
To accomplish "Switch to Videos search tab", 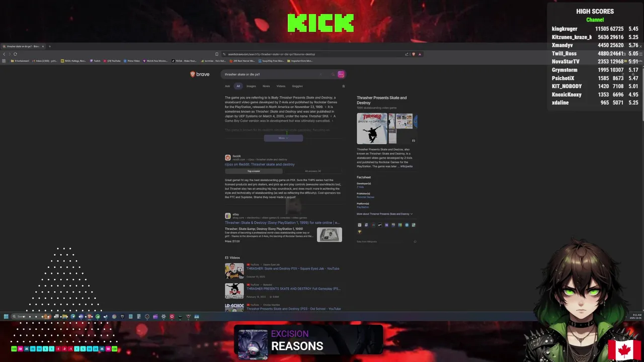I will (x=281, y=86).
